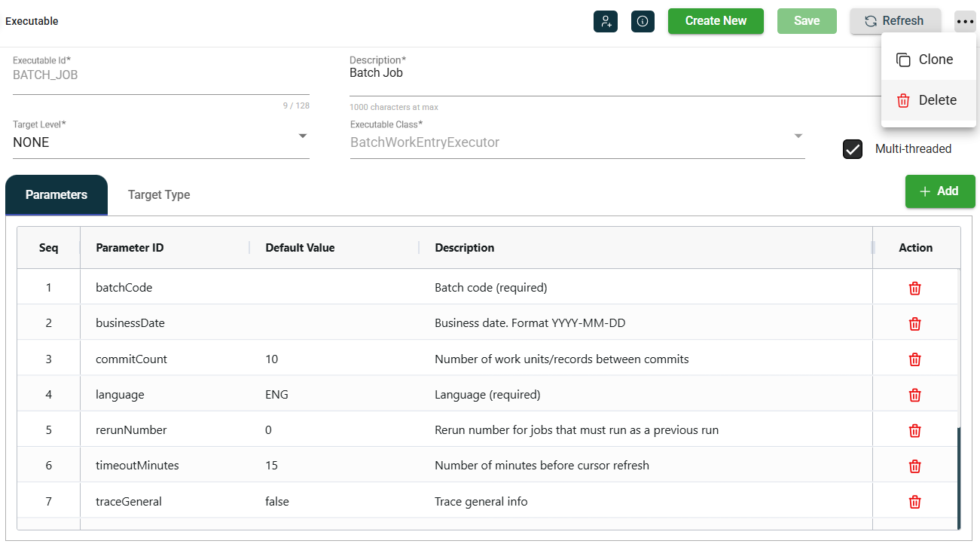
Task: Uncheck the Multi-threaded checkbox
Action: (853, 149)
